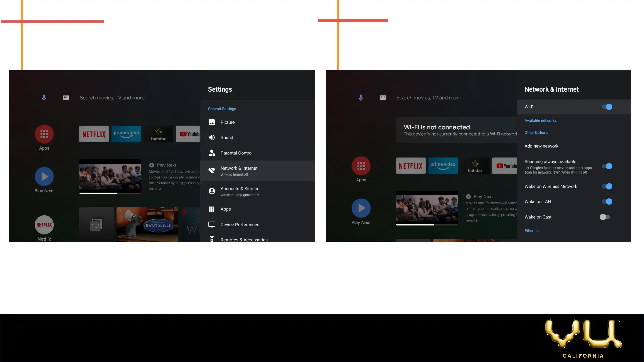Viewport: 644px width, 362px height.
Task: Disable Wake on LAN switch
Action: click(x=607, y=201)
